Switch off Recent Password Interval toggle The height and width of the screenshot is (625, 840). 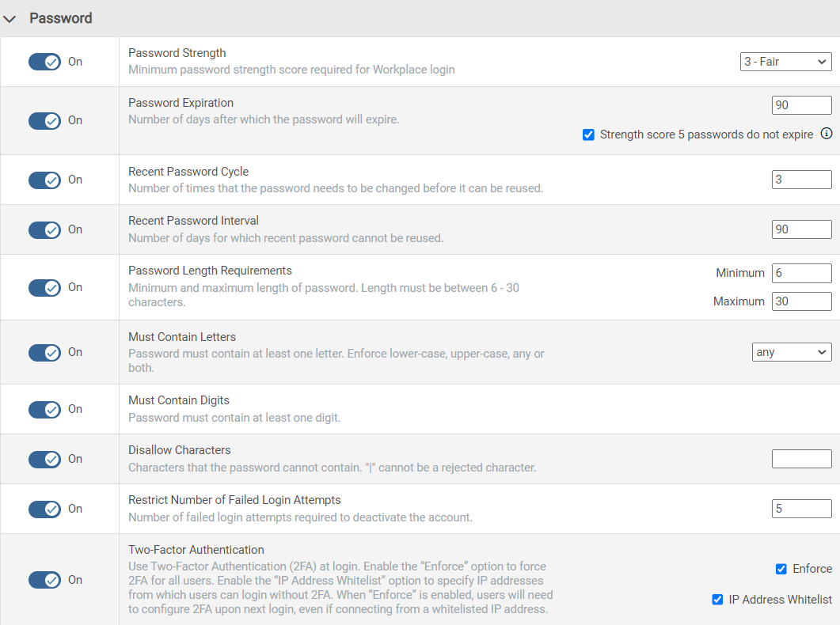tap(44, 229)
